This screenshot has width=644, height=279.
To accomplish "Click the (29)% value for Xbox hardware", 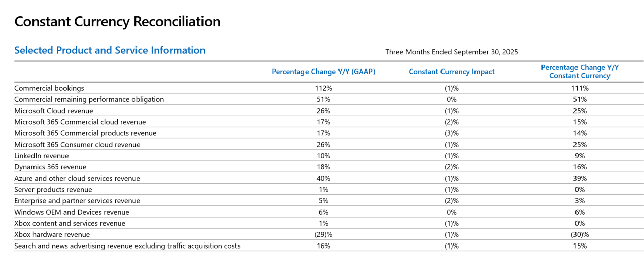I will pos(323,234).
